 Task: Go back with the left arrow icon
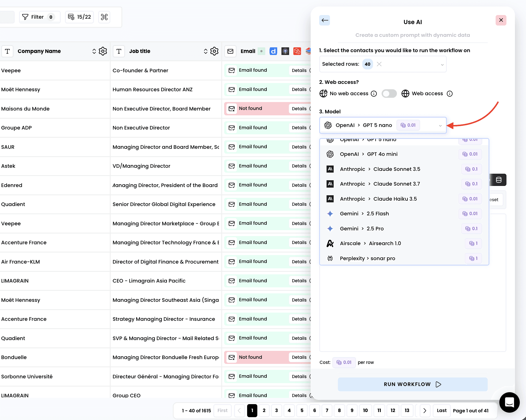[325, 20]
